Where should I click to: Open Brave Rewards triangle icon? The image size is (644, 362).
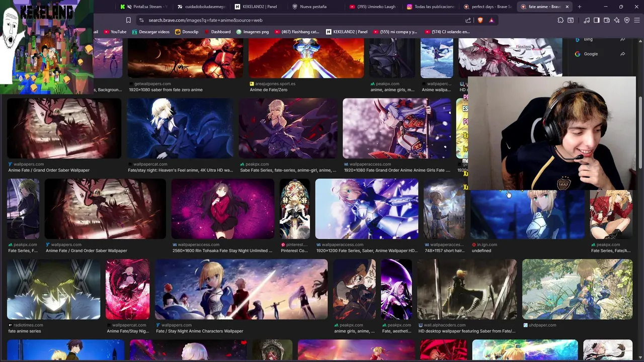(492, 20)
